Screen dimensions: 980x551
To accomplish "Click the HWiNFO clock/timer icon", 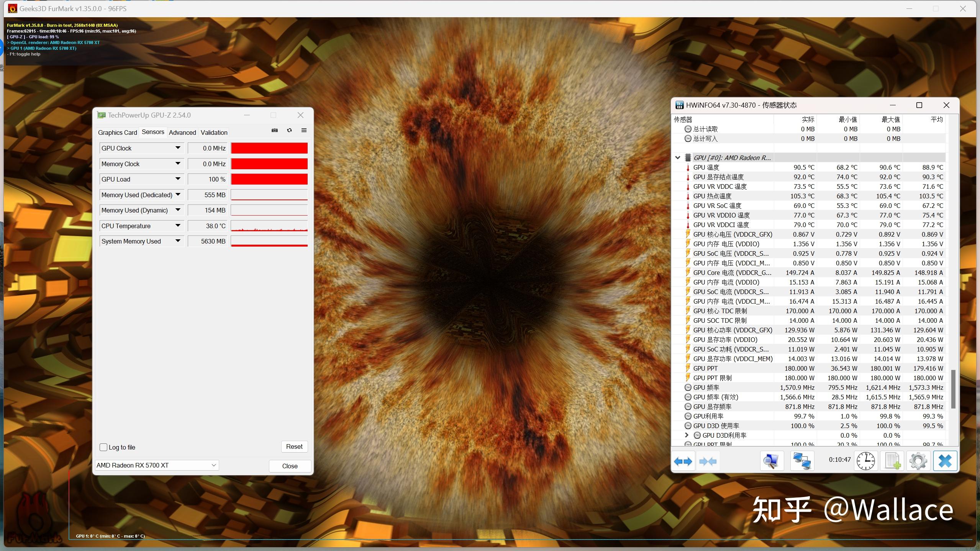I will [x=865, y=461].
